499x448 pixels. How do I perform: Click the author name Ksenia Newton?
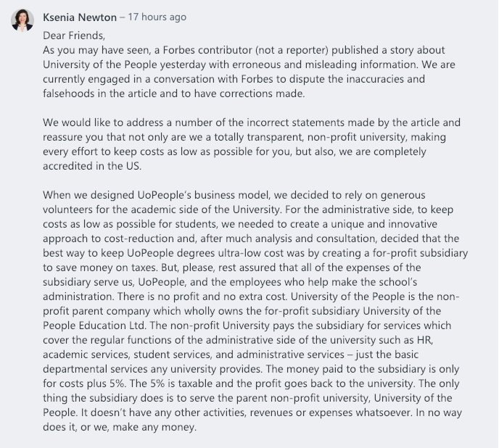pos(80,17)
